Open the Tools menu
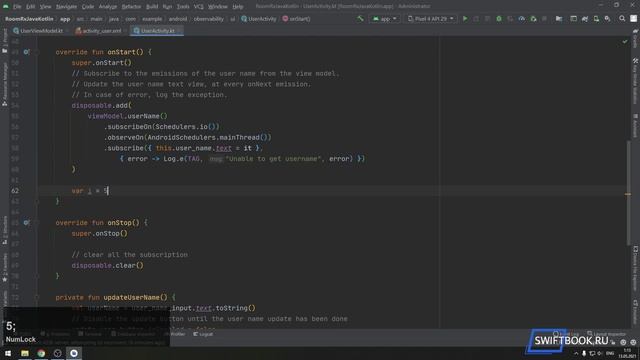Image resolution: width=640 pixels, height=360 pixels. 183,7
